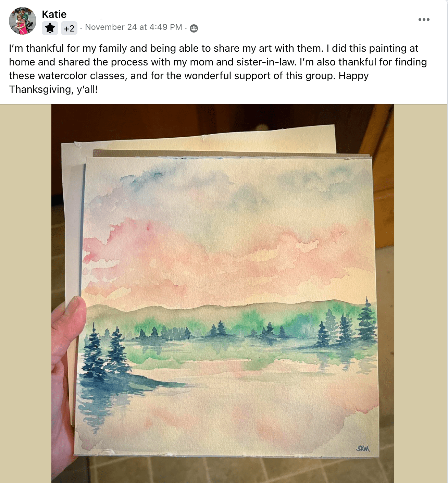Click the star badge beside Katie's name
Image resolution: width=448 pixels, height=483 pixels.
tap(50, 28)
